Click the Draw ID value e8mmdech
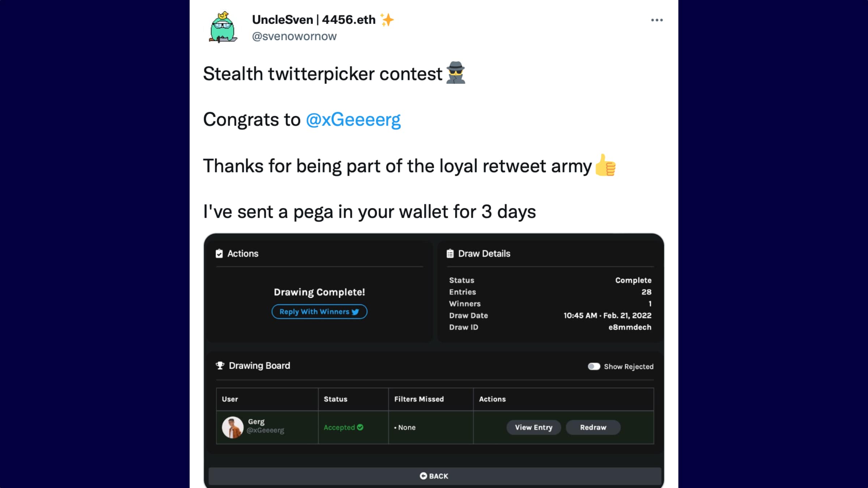This screenshot has height=488, width=868. tap(630, 327)
